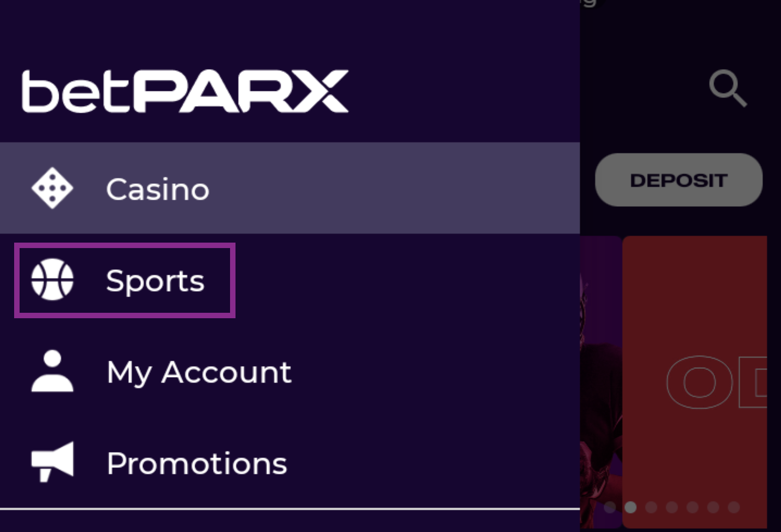This screenshot has width=781, height=532.
Task: Jump to the sixth carousel dot
Action: pos(713,507)
